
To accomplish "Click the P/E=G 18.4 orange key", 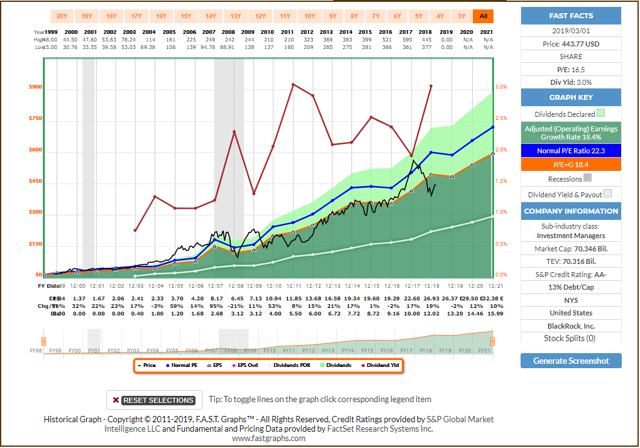I will click(x=571, y=164).
